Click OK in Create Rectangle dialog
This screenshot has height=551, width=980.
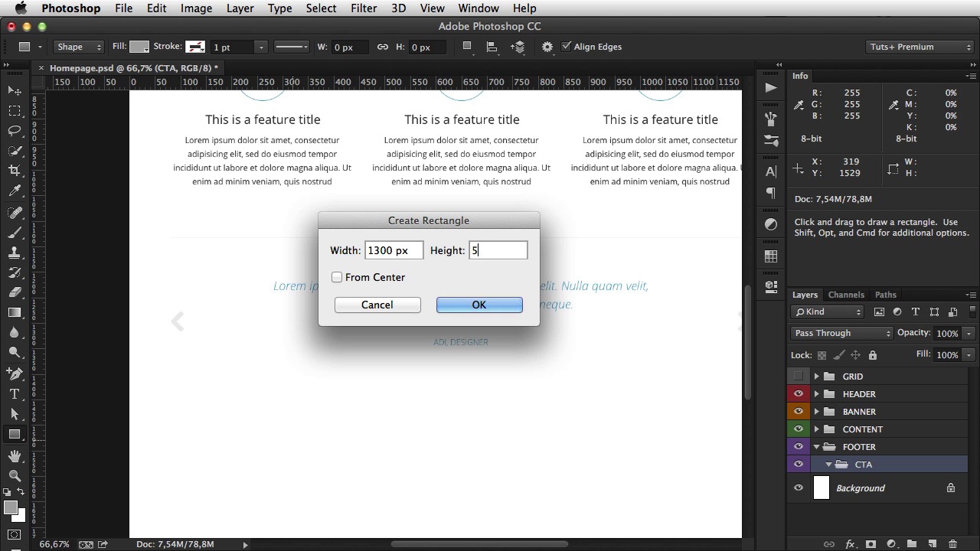coord(479,305)
